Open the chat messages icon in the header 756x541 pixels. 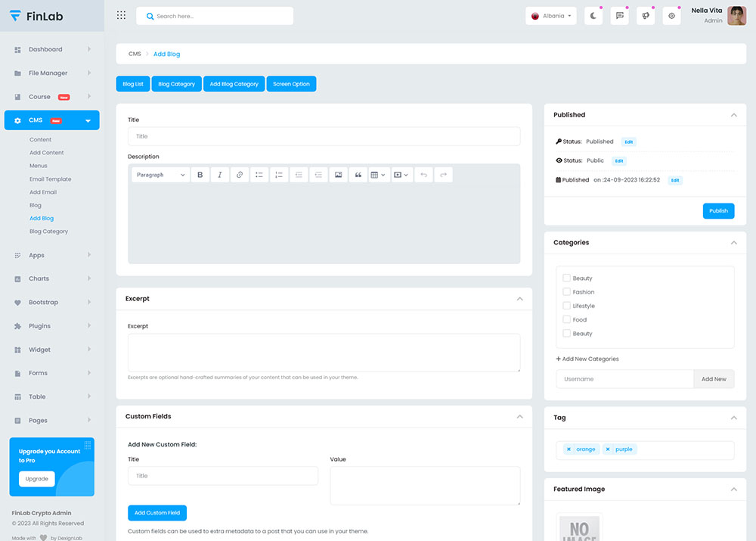click(x=620, y=16)
